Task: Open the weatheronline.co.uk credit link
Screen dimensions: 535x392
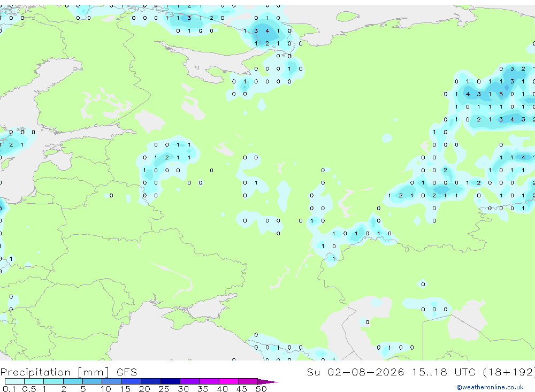Action: (490, 387)
